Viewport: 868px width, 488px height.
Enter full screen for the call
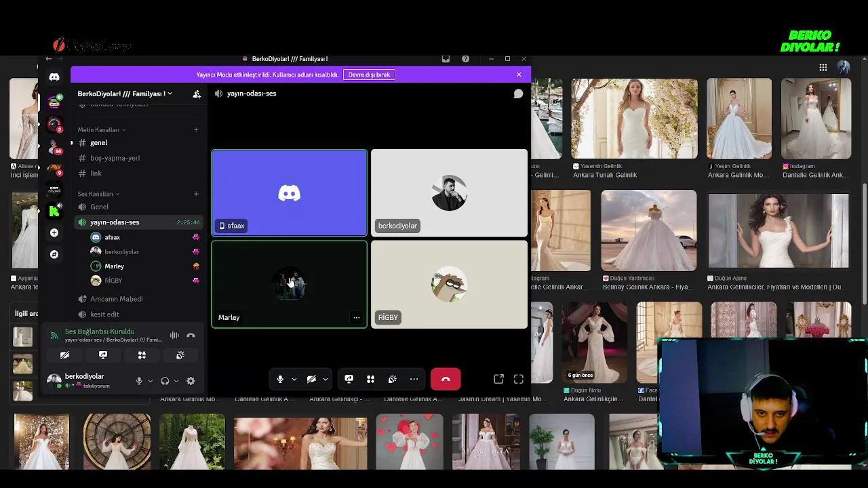[x=519, y=380]
